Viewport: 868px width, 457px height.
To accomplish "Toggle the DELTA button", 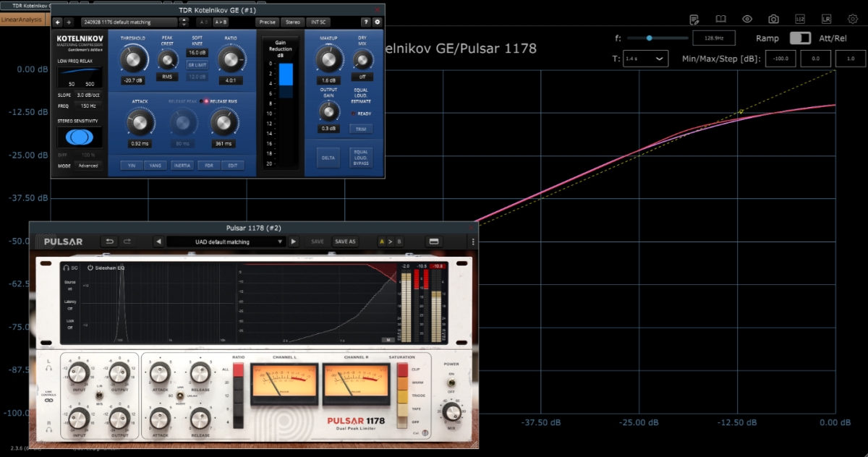I will coord(328,158).
